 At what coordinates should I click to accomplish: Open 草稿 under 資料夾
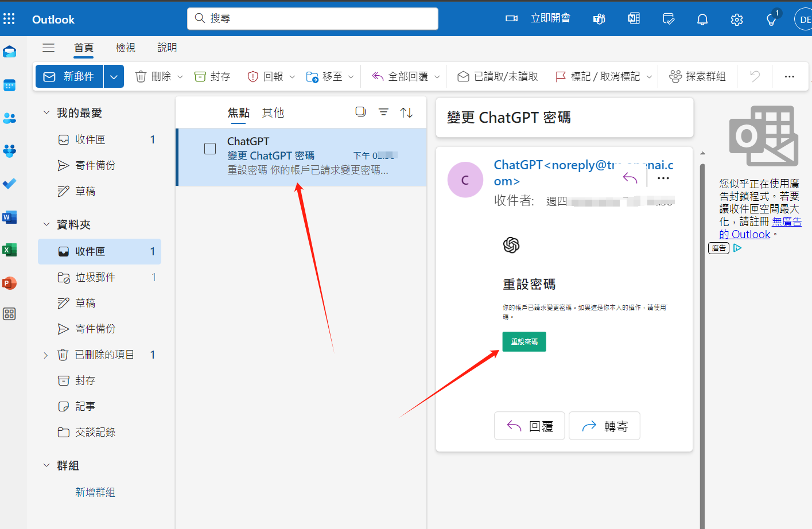click(x=100, y=303)
